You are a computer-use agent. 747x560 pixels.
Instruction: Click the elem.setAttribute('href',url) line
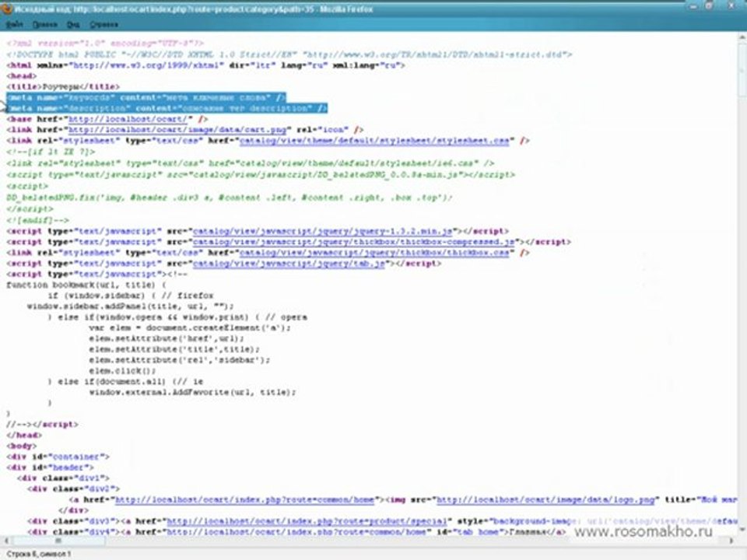(x=167, y=338)
